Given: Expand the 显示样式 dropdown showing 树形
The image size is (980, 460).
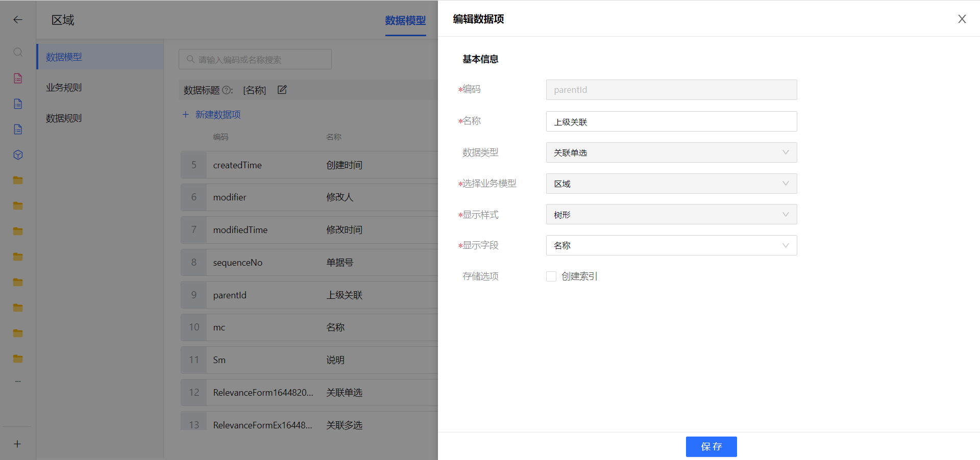Looking at the screenshot, I should pos(671,214).
